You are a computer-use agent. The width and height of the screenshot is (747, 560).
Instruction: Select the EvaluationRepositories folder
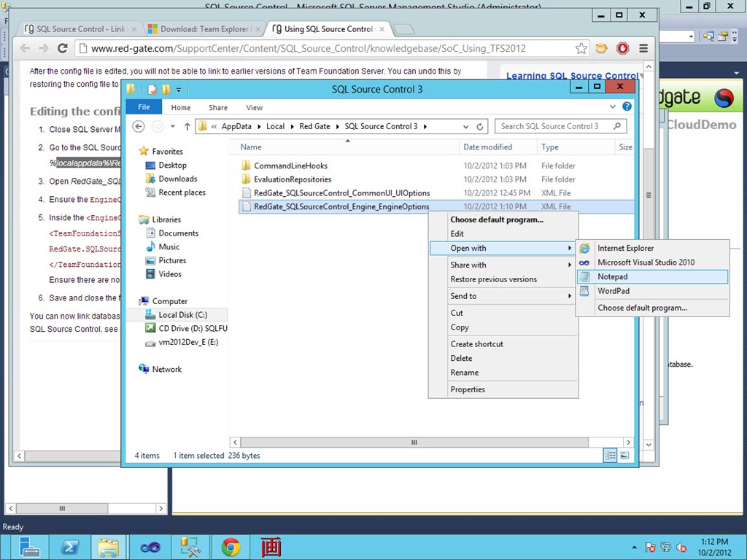click(x=293, y=179)
